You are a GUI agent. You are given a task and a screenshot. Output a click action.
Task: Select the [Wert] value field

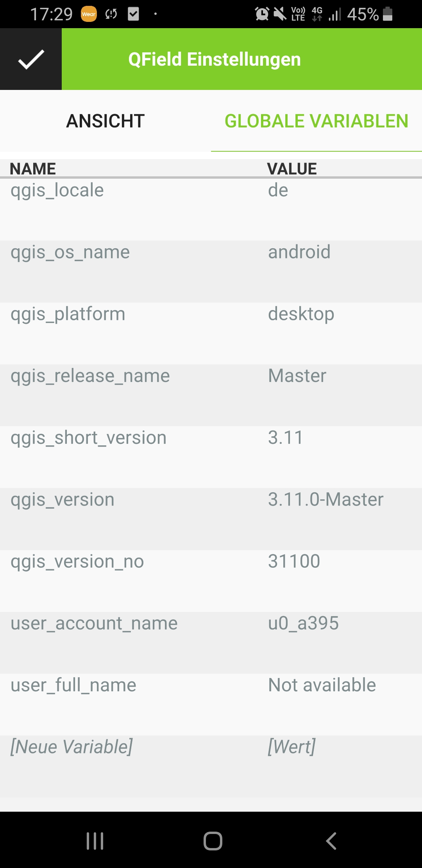291,746
